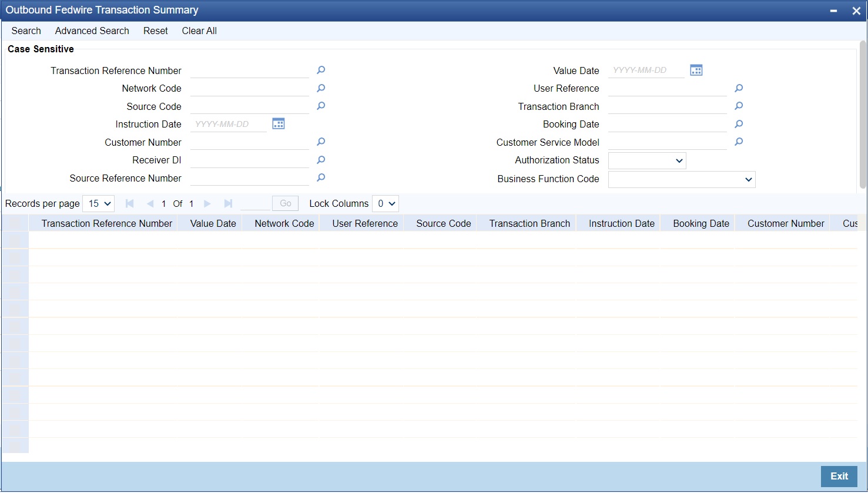Open the Authorization Status dropdown
This screenshot has width=868, height=493.
pyautogui.click(x=647, y=160)
